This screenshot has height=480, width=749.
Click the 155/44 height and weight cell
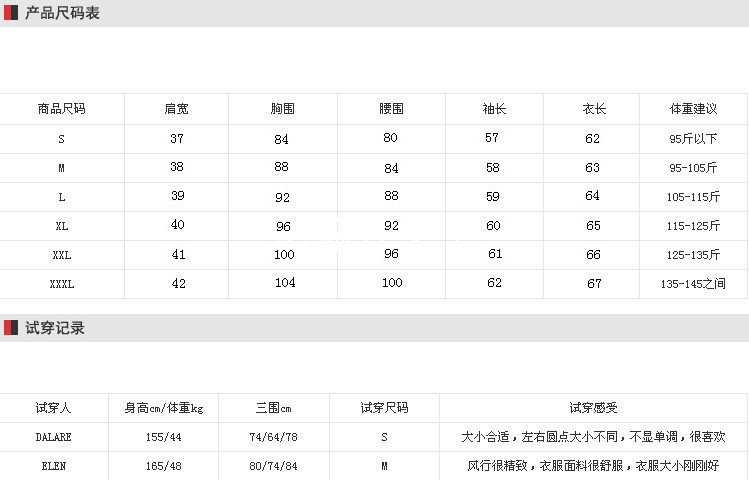click(x=163, y=437)
